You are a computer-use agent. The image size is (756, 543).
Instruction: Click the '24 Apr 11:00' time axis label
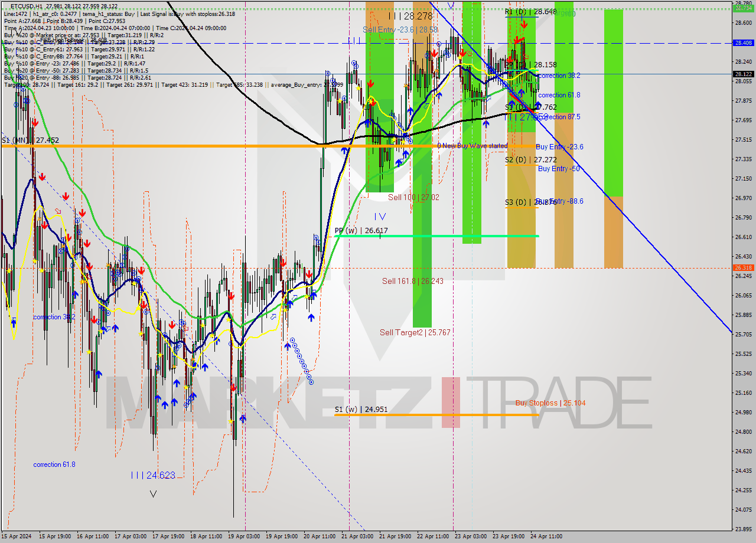(546, 537)
